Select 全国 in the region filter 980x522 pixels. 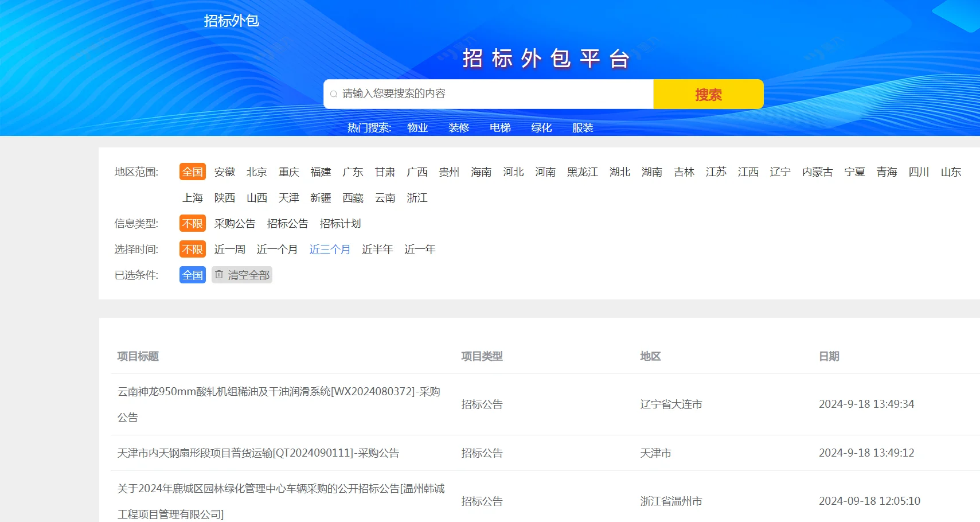[192, 172]
